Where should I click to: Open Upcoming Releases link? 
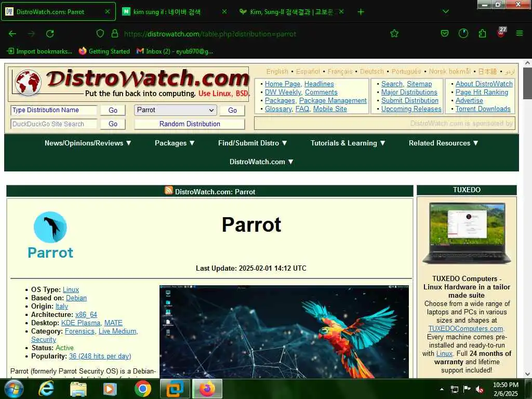point(411,109)
